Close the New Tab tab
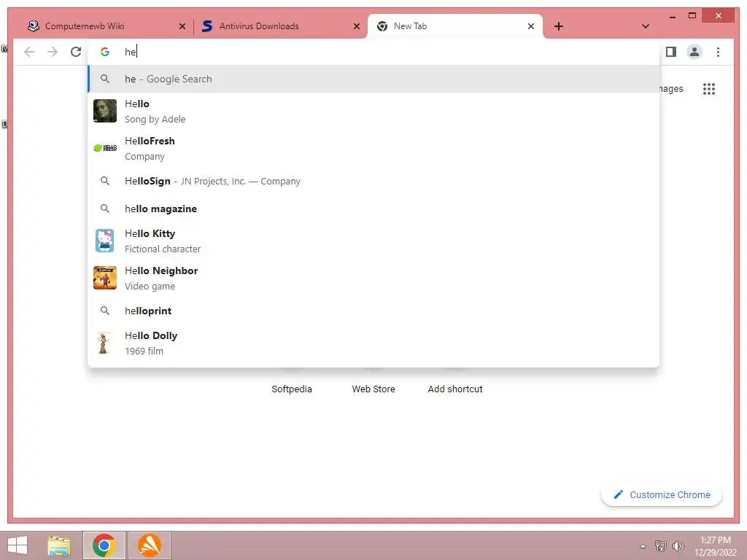 [x=531, y=26]
